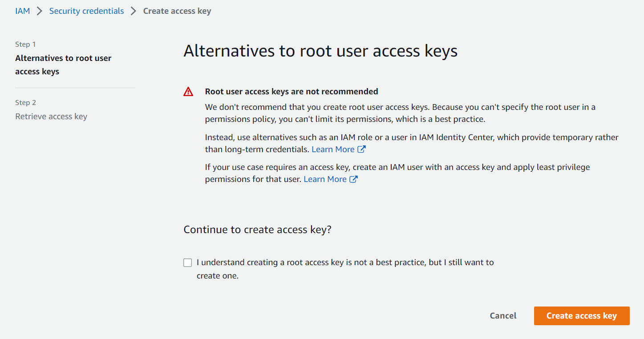
Task: Open the IAM breadcrumb link
Action: 23,11
